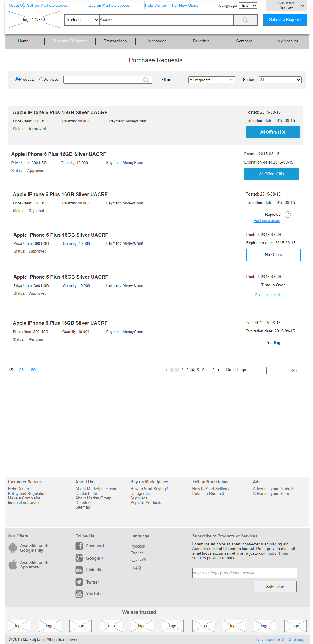Click the App Store apple icon

(x=13, y=565)
